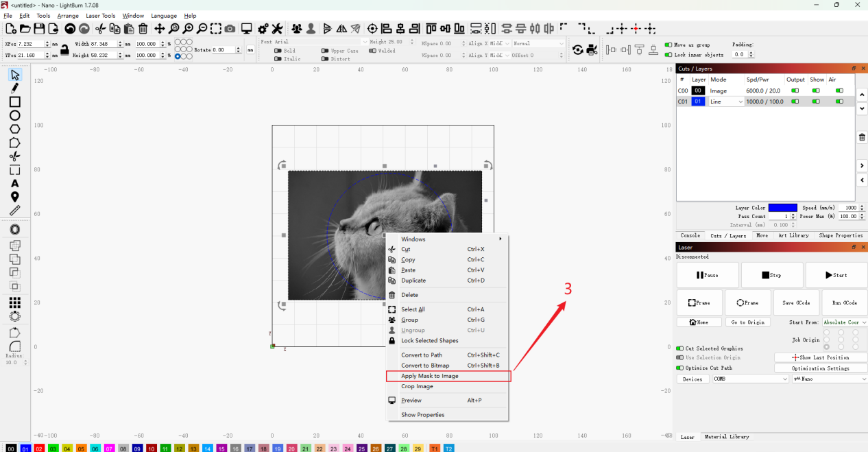Open the Laser Tools menu
Image resolution: width=868 pixels, height=452 pixels.
coord(100,16)
